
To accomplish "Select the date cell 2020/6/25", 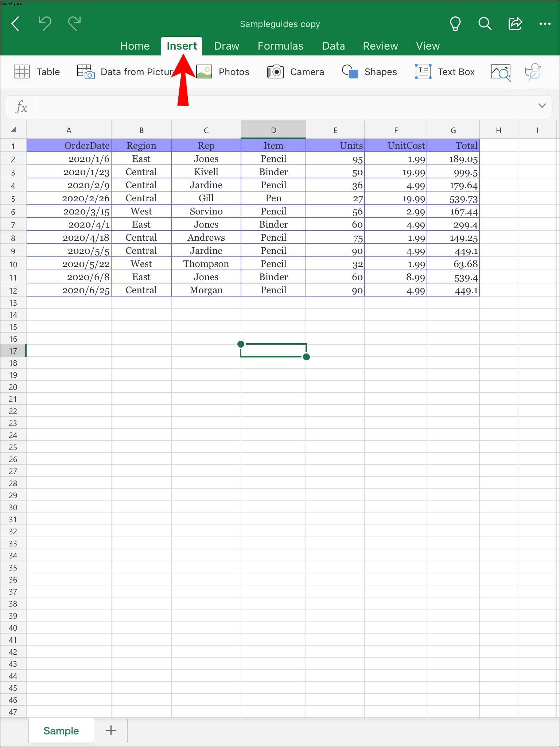I will tap(69, 290).
